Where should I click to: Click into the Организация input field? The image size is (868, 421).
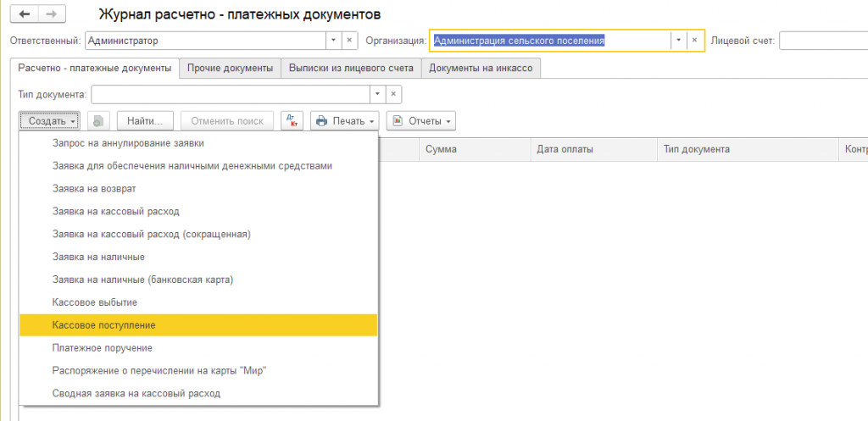(x=550, y=41)
